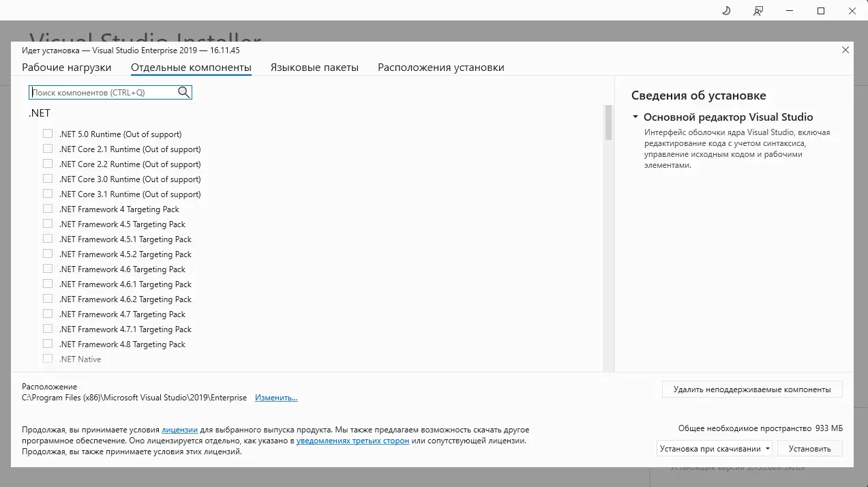Click the search magnifier icon
The width and height of the screenshot is (868, 487).
point(183,91)
